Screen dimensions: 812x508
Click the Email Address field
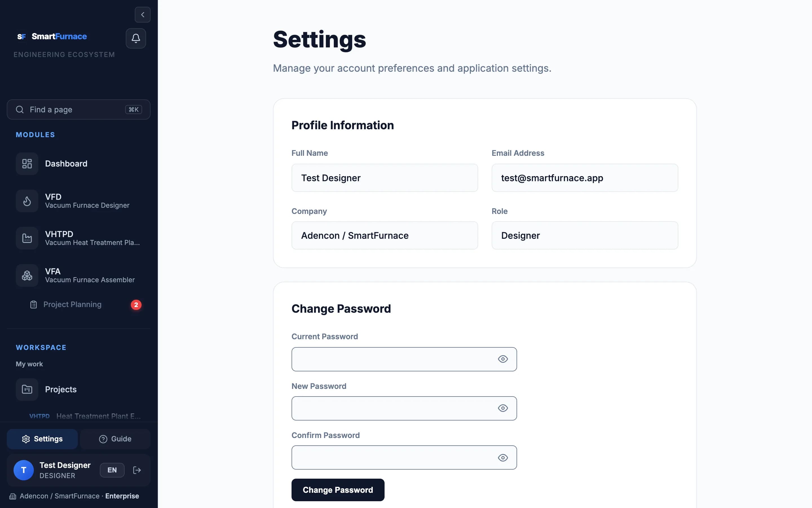click(585, 178)
